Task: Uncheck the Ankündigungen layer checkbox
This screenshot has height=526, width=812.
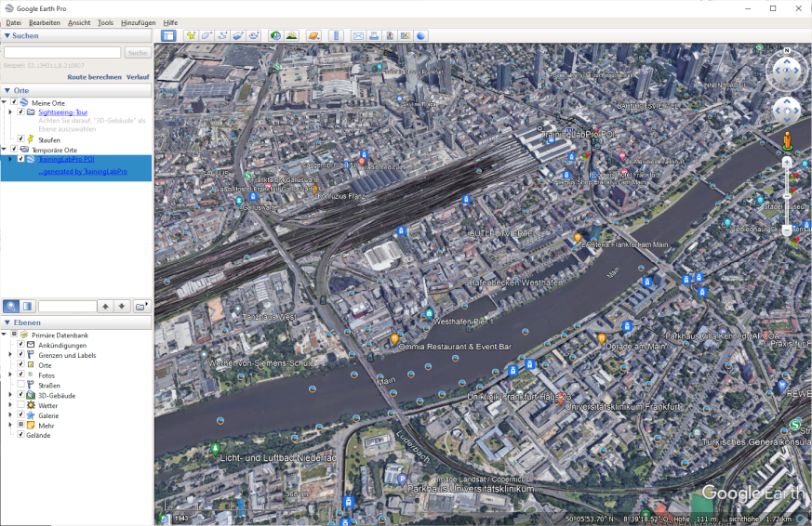Action: pyautogui.click(x=21, y=345)
